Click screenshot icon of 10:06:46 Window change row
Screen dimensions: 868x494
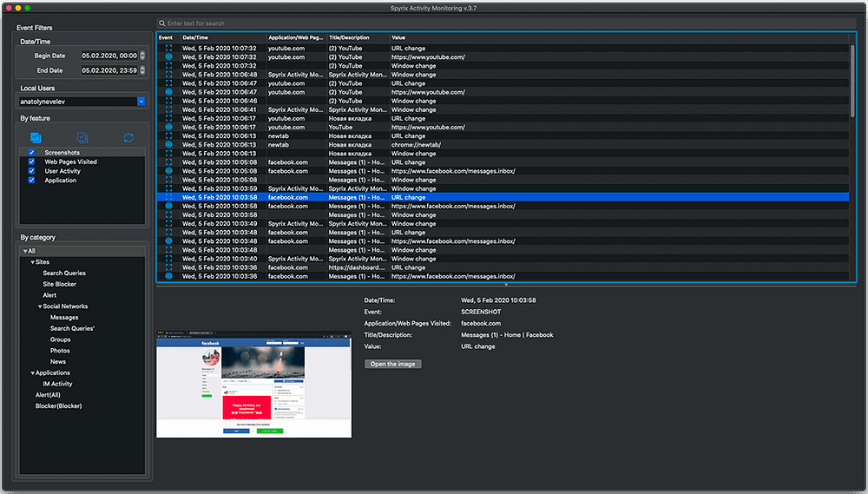click(168, 101)
